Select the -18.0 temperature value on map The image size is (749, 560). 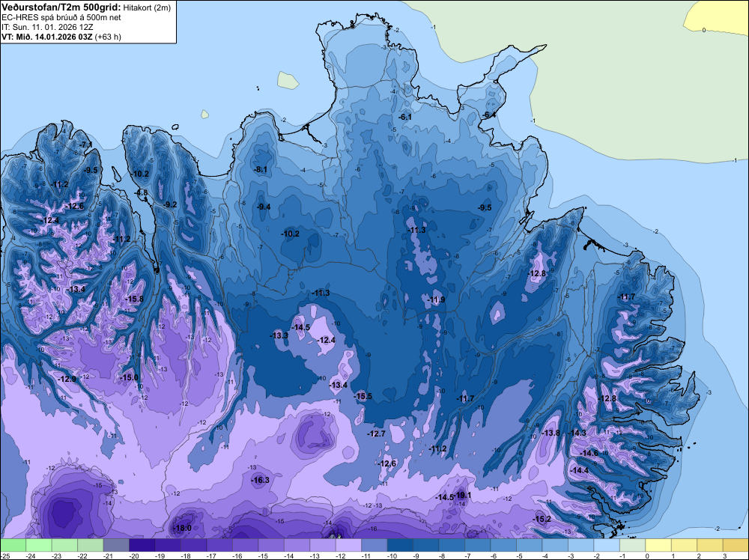tap(182, 528)
